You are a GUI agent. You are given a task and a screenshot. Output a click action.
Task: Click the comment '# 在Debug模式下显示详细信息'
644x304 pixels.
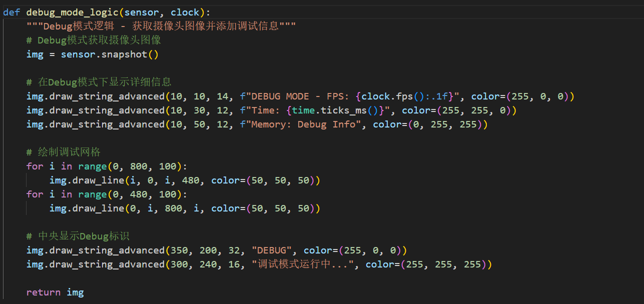99,82
